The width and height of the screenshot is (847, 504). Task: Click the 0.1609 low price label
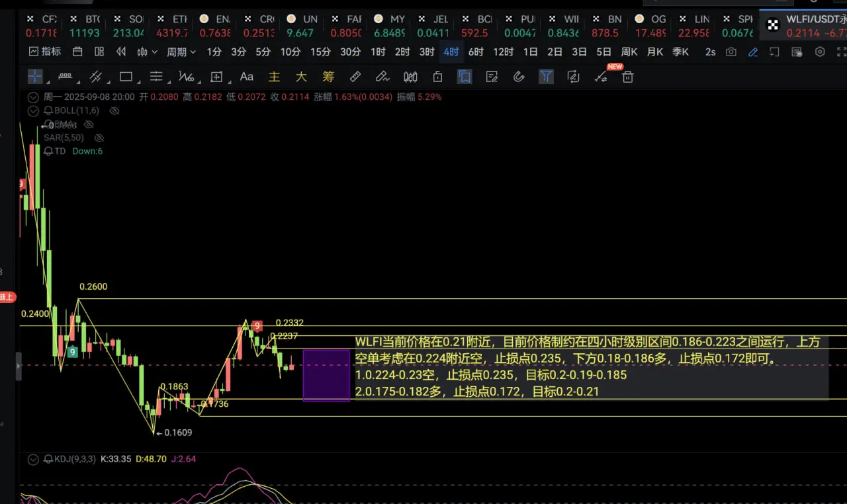click(x=178, y=433)
